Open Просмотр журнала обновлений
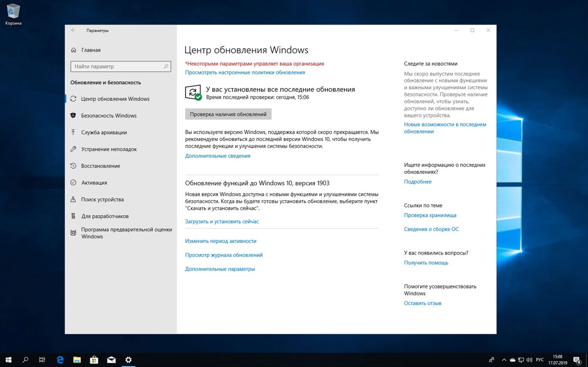The image size is (588, 367). coord(223,255)
